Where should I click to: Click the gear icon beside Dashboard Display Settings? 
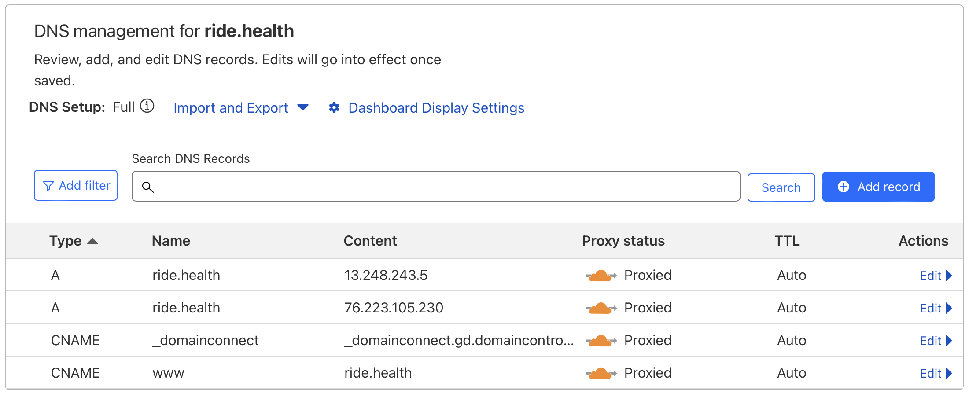pos(335,107)
